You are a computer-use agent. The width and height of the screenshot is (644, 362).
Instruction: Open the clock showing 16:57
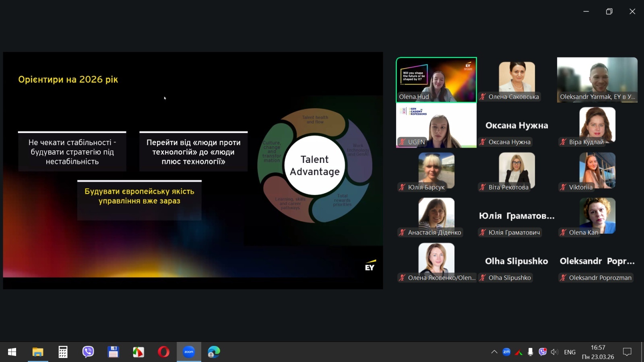(x=598, y=352)
